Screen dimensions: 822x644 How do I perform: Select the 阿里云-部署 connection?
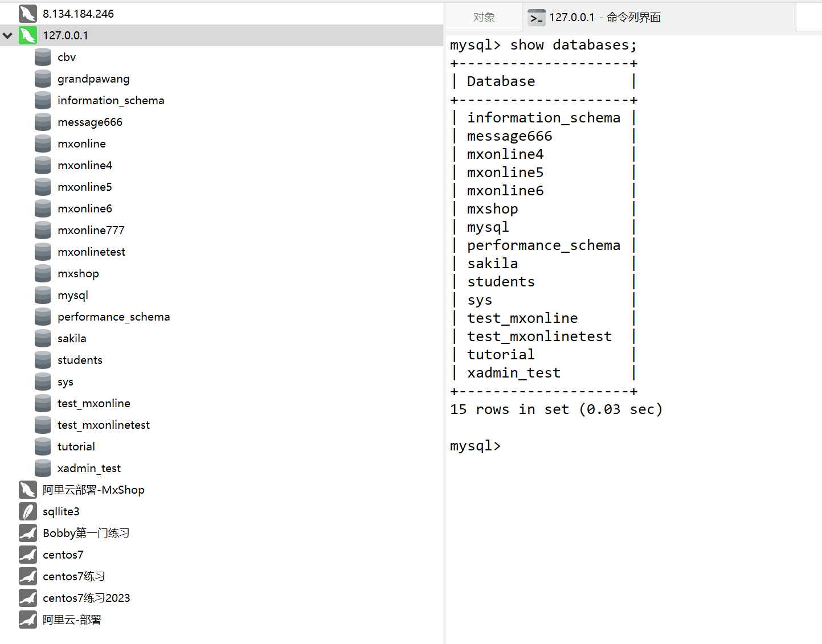(72, 620)
